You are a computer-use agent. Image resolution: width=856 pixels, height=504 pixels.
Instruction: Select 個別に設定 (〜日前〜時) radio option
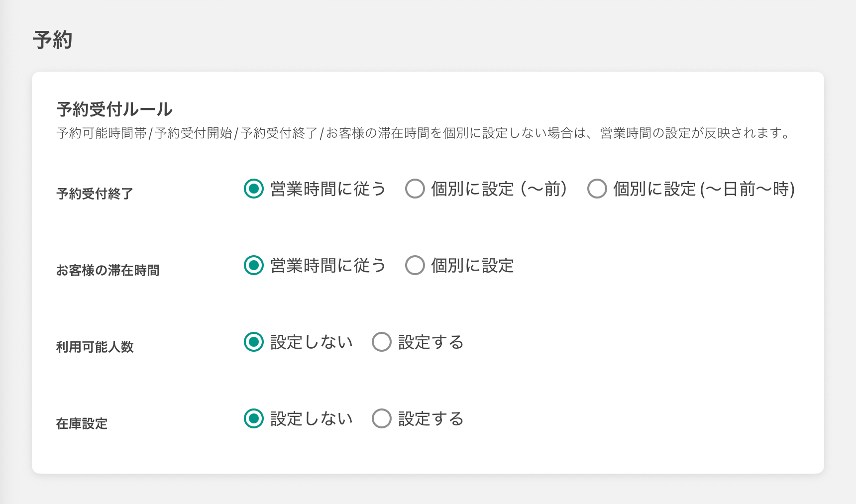click(597, 189)
